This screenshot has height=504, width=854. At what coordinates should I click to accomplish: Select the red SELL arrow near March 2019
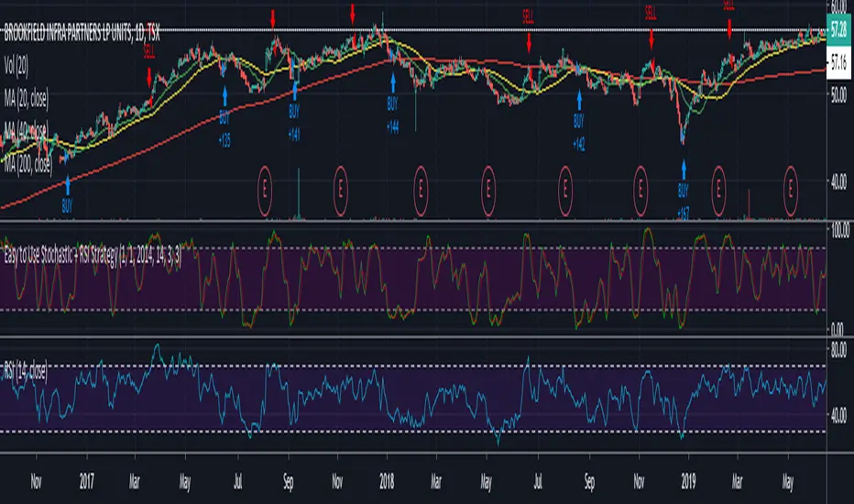[729, 29]
